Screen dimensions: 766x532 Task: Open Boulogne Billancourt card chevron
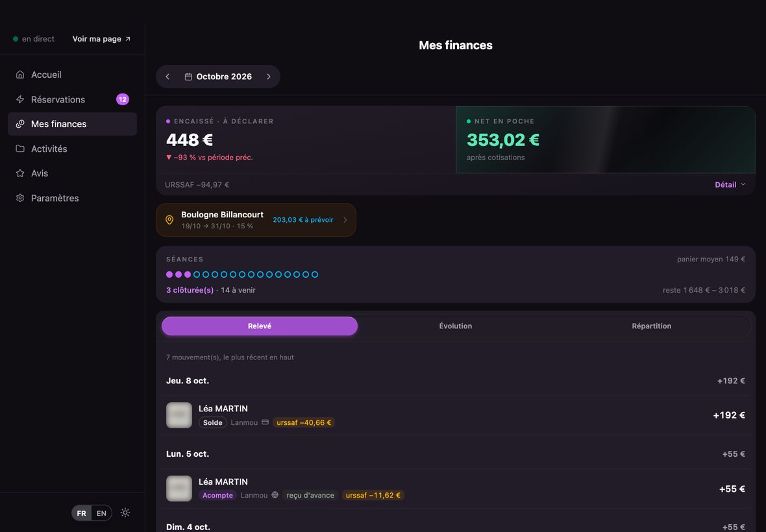[x=345, y=220]
